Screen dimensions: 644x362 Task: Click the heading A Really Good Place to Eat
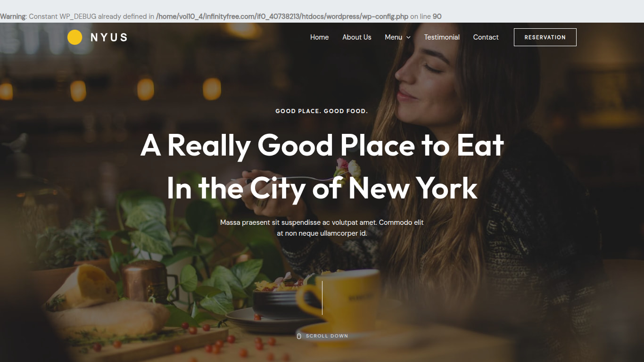tap(322, 145)
